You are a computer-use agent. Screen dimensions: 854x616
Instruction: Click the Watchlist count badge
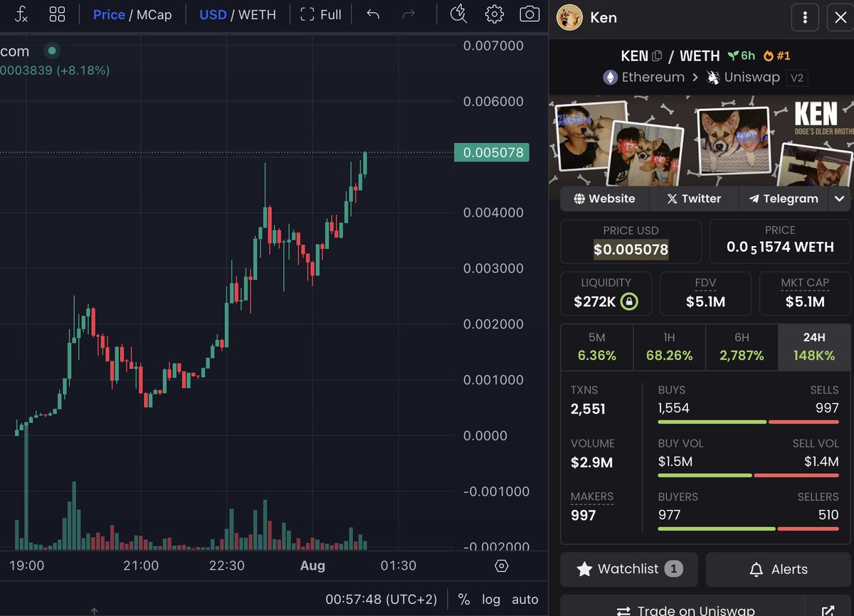(x=673, y=569)
